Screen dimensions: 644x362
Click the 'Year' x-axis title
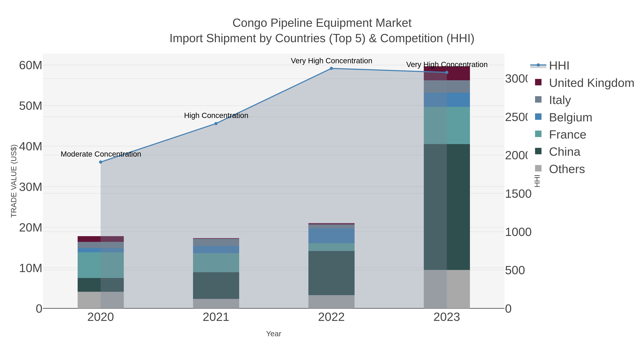tap(274, 334)
